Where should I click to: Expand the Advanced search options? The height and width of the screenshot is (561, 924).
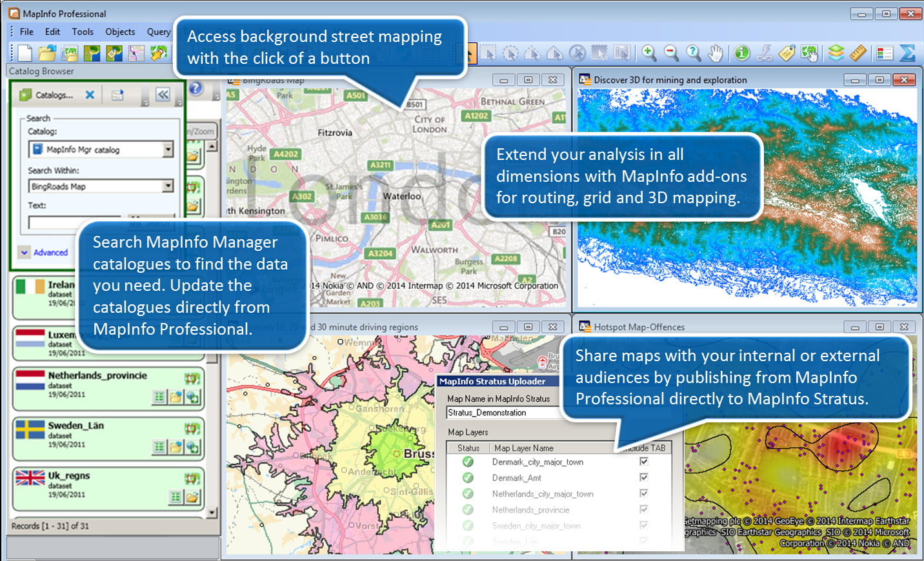[x=44, y=252]
